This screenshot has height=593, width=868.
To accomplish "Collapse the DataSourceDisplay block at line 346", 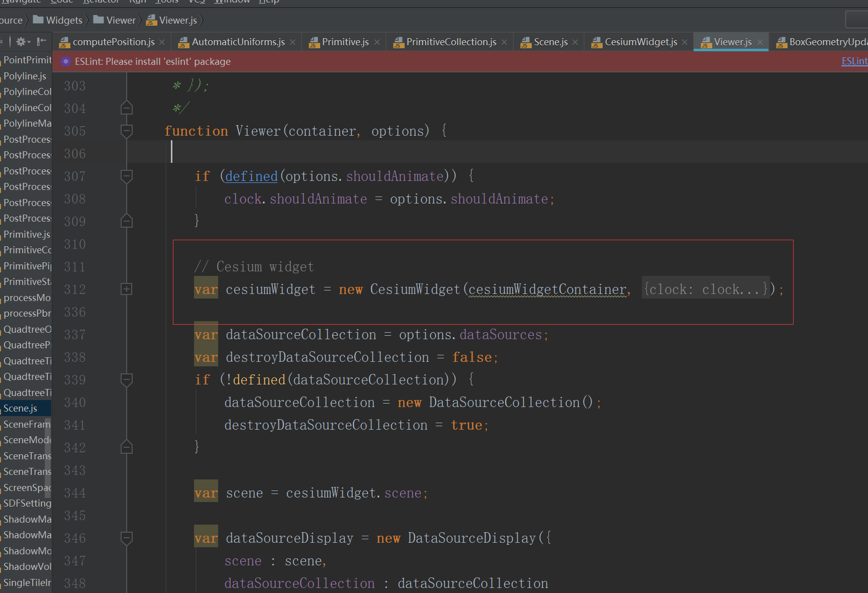I will click(127, 538).
